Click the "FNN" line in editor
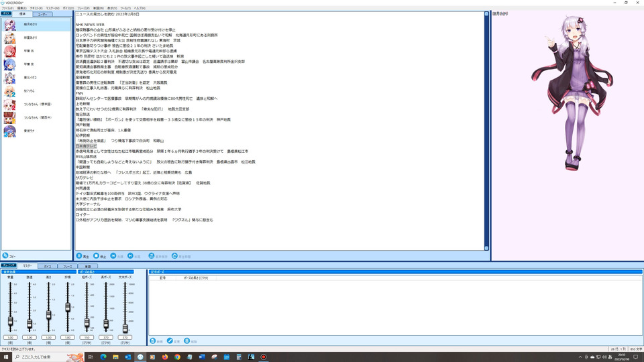The image size is (644, 362). 79,93
